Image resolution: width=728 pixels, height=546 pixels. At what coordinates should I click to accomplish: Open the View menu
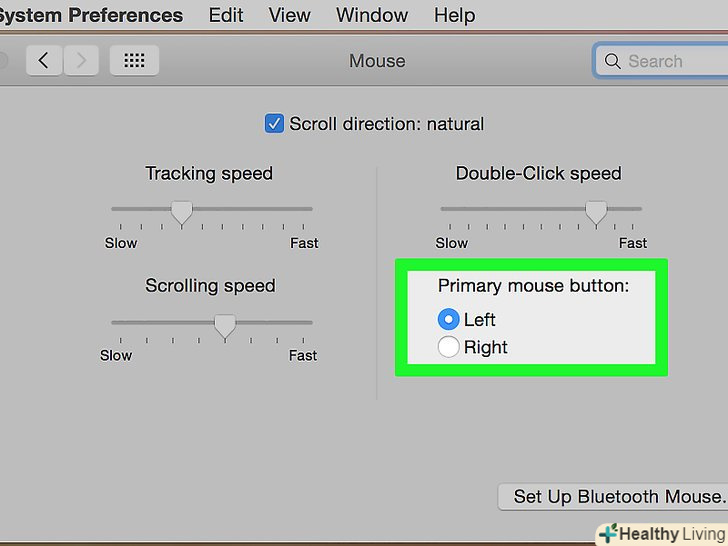point(290,15)
